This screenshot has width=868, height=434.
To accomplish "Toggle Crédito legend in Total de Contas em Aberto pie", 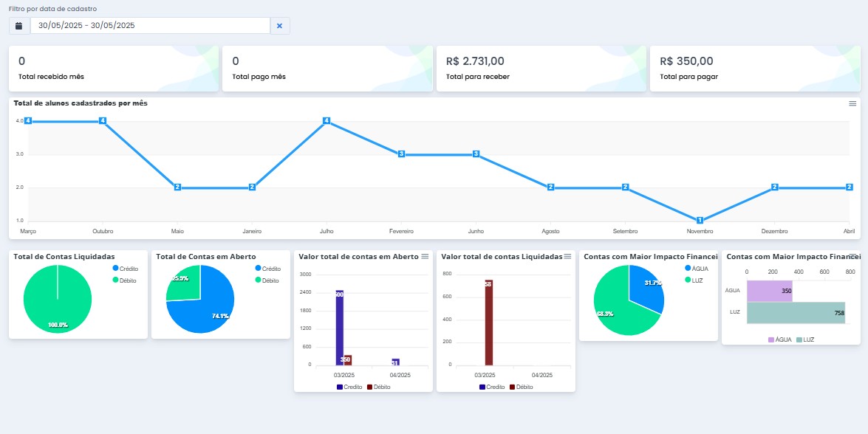I will coord(268,268).
